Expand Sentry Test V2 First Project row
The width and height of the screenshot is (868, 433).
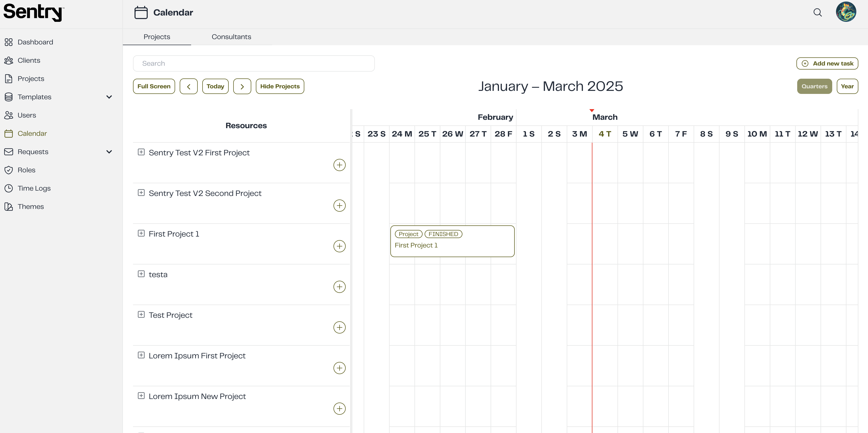click(141, 152)
